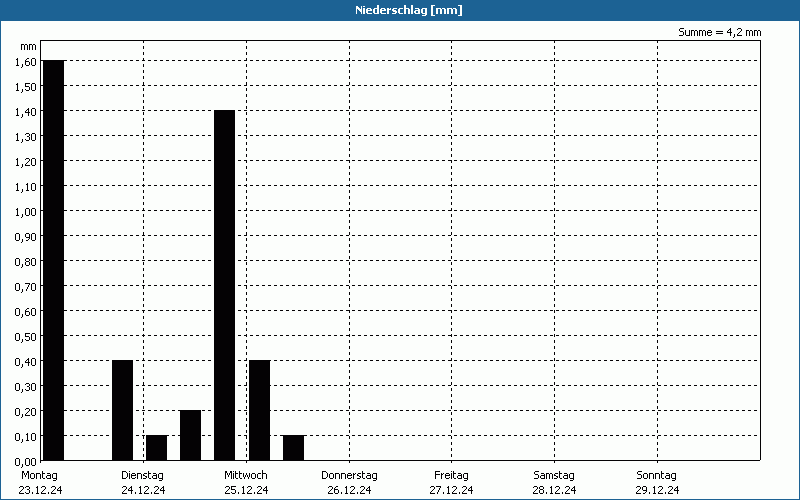800x500 pixels.
Task: Click the Sonntag axis label
Action: point(657,475)
